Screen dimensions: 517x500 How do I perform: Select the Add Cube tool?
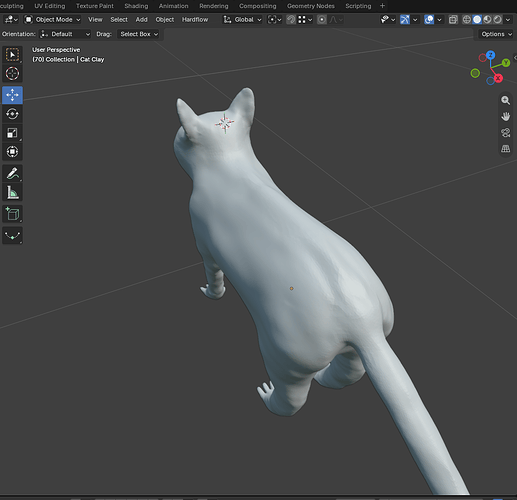coord(12,214)
